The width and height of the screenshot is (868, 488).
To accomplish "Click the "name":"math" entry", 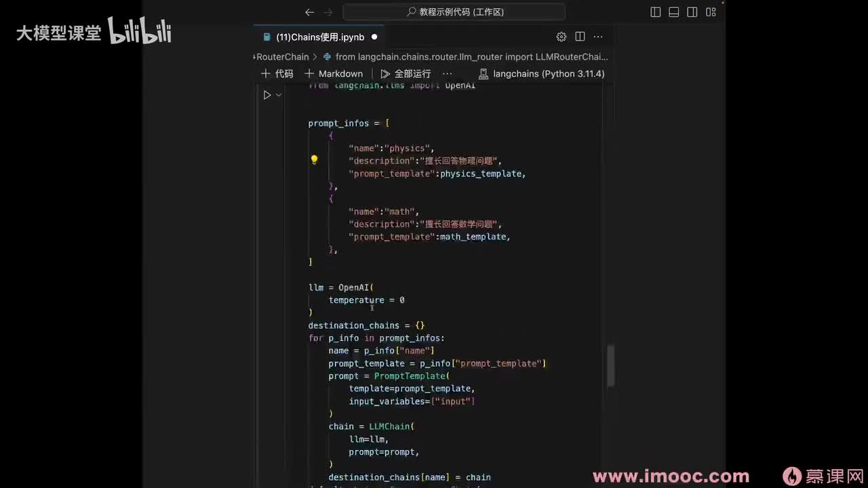I will 384,211.
